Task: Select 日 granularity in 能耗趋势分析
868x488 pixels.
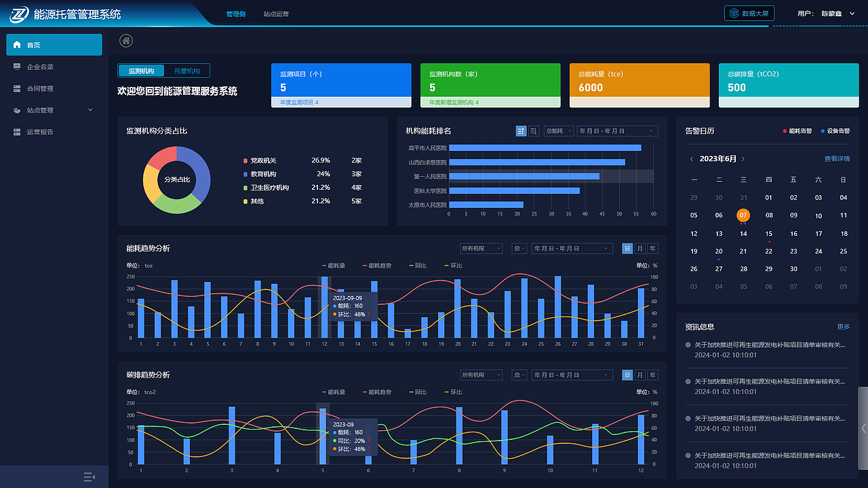Action: click(x=628, y=248)
